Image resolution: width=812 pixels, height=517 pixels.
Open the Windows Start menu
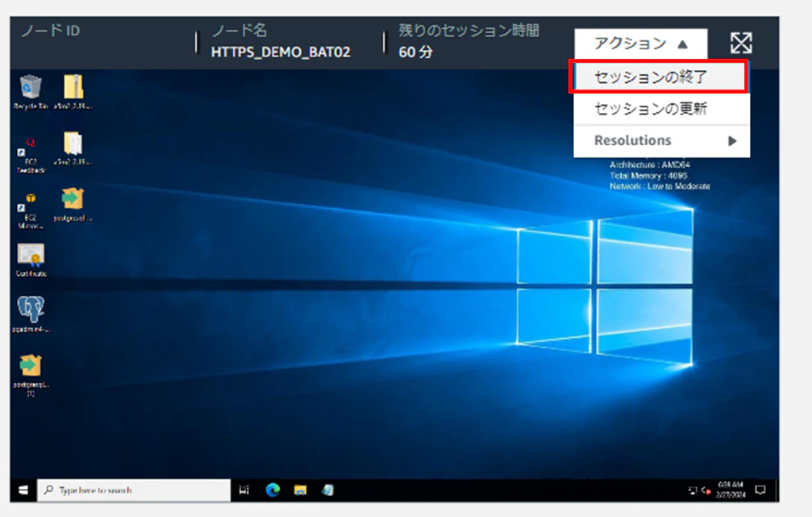23,490
